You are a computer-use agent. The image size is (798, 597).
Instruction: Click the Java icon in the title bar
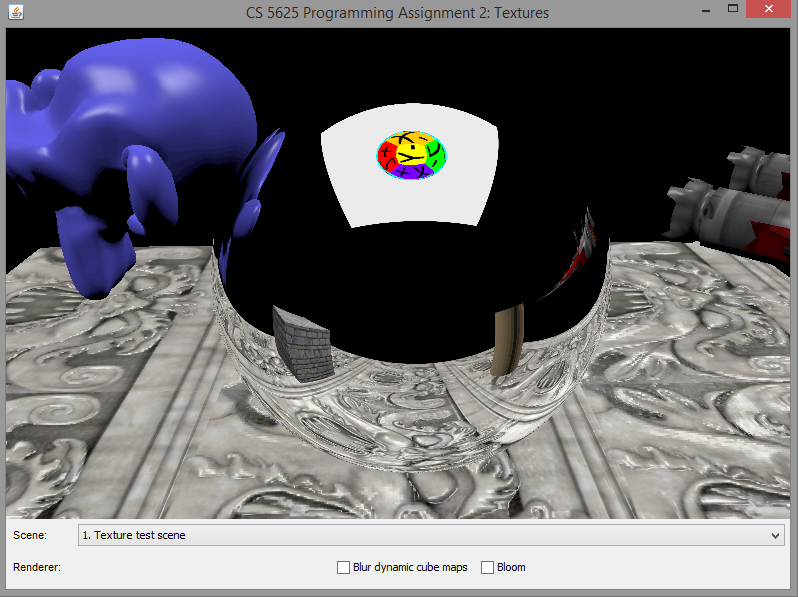tap(15, 12)
